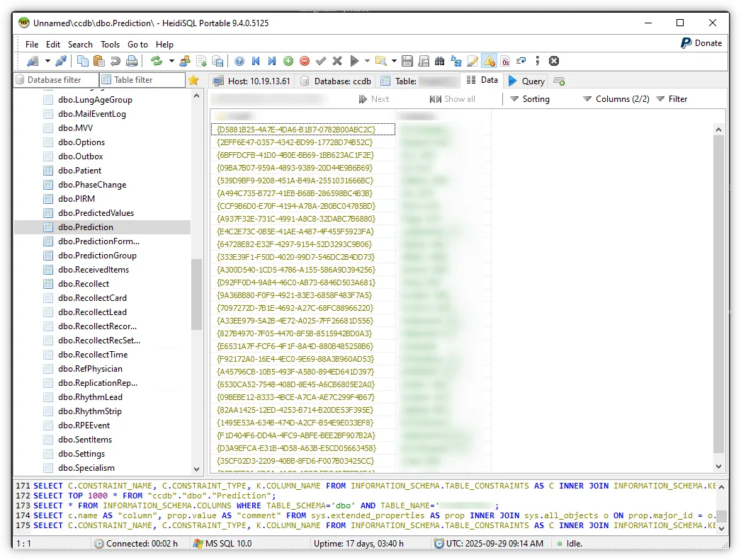The image size is (741, 560).
Task: Click the undo arrow icon
Action: [115, 61]
